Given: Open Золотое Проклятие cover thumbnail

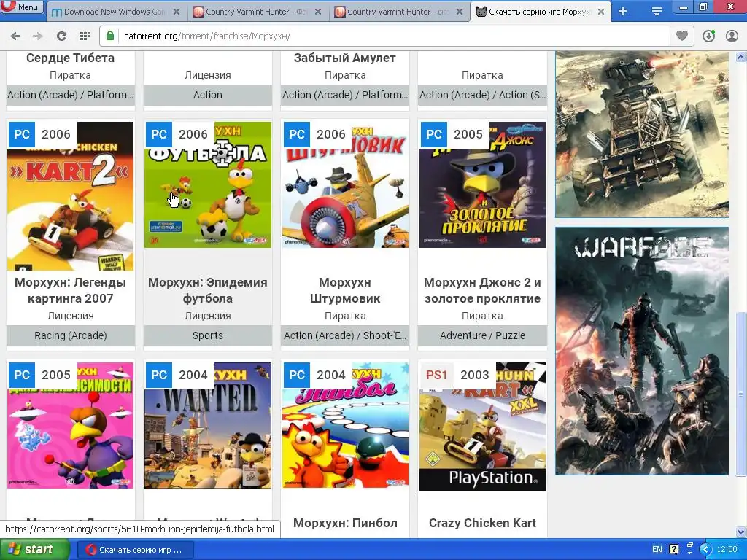Looking at the screenshot, I should click(482, 184).
